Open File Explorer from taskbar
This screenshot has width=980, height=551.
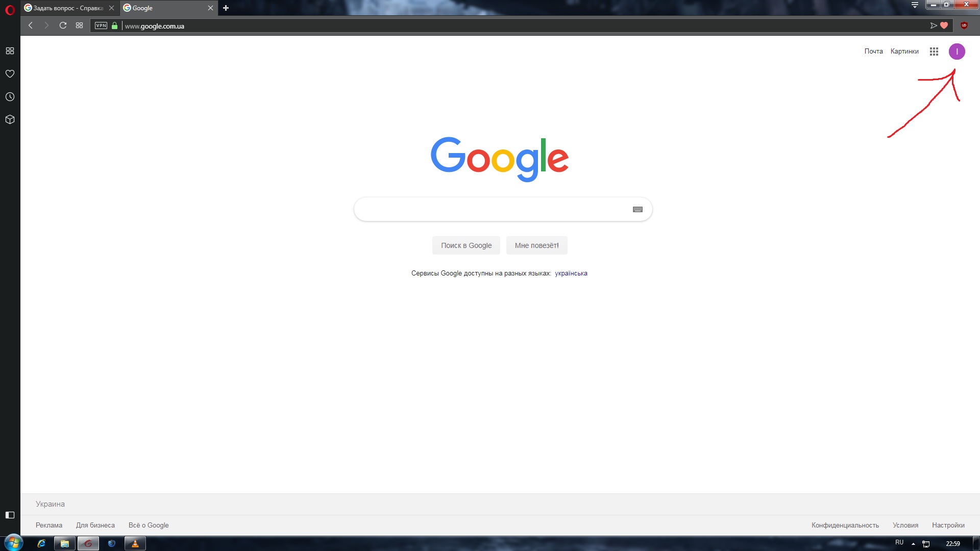point(65,544)
